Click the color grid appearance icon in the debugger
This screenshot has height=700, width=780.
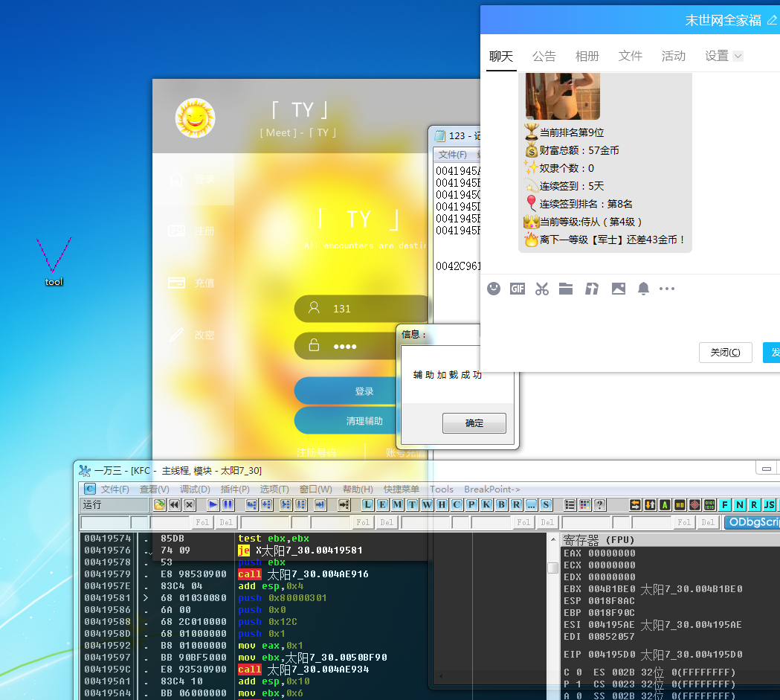[x=585, y=505]
